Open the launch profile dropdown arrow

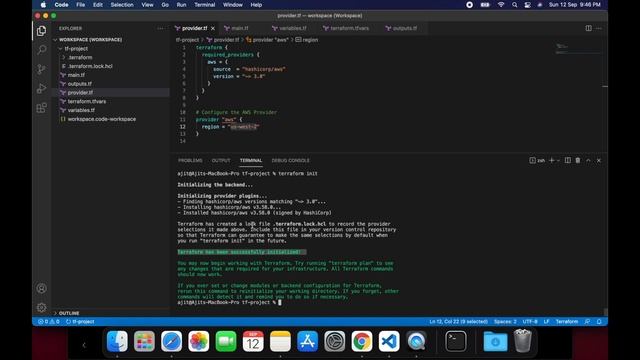[x=558, y=160]
